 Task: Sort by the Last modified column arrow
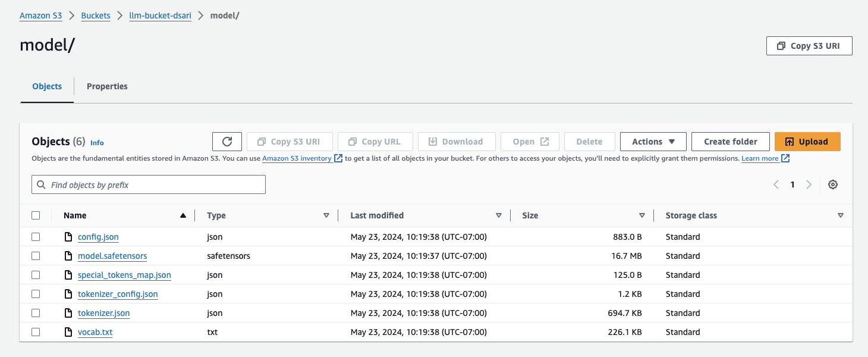[498, 215]
